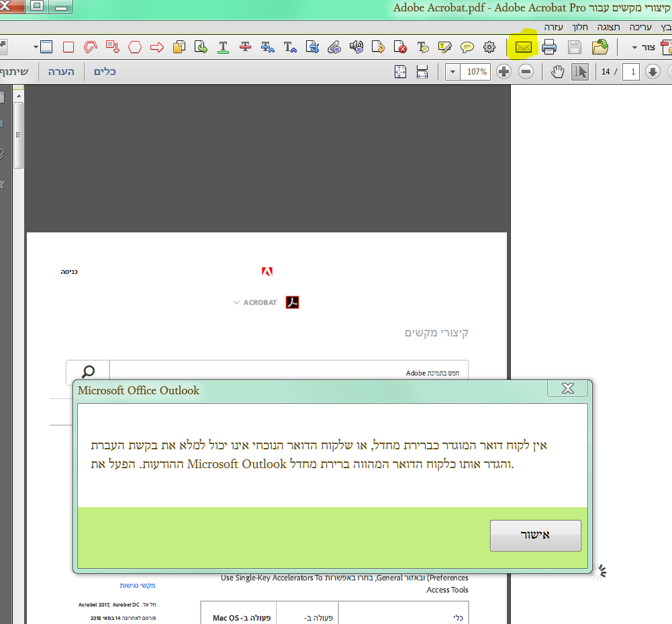Click the highlighted envelope email icon
The height and width of the screenshot is (624, 672).
tap(523, 47)
